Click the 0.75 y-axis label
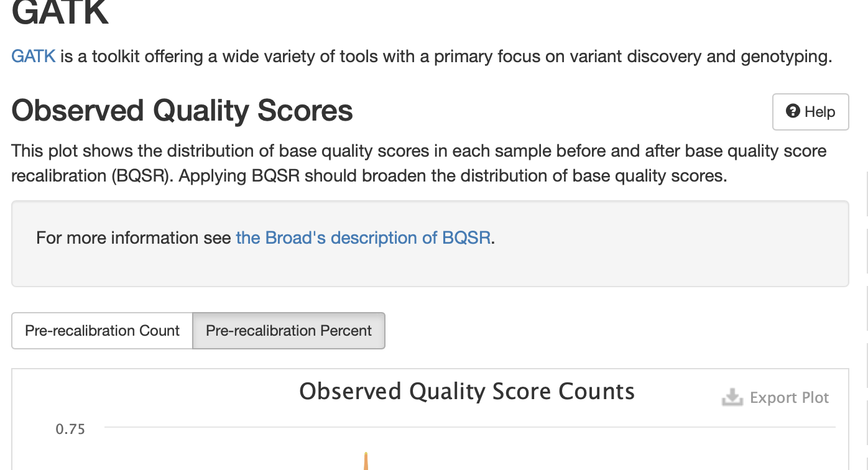The image size is (868, 470). pos(72,429)
